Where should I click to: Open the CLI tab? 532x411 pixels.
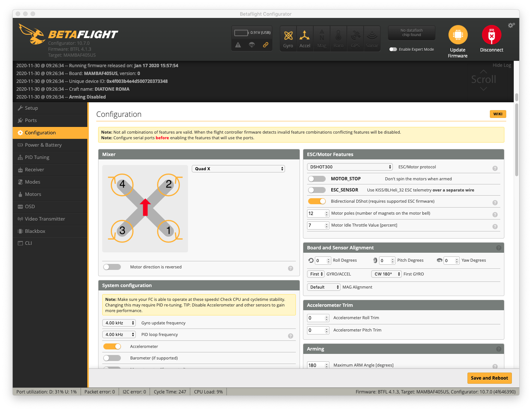[x=50, y=243]
